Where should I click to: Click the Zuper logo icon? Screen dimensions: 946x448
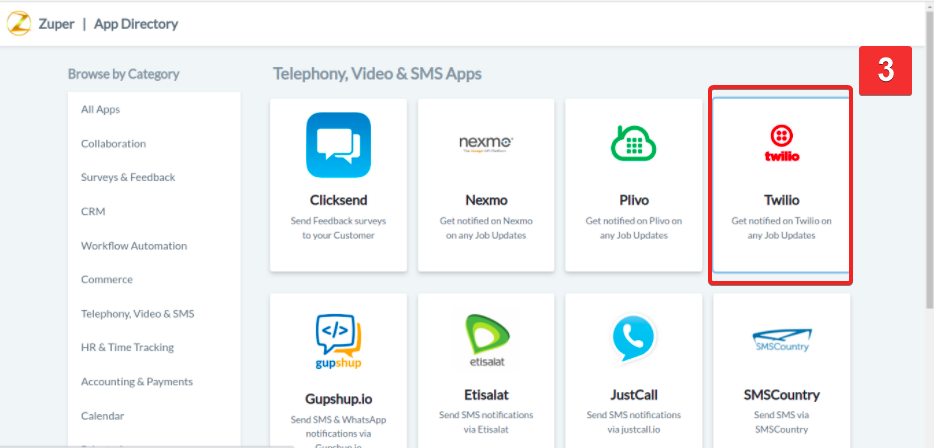19,23
